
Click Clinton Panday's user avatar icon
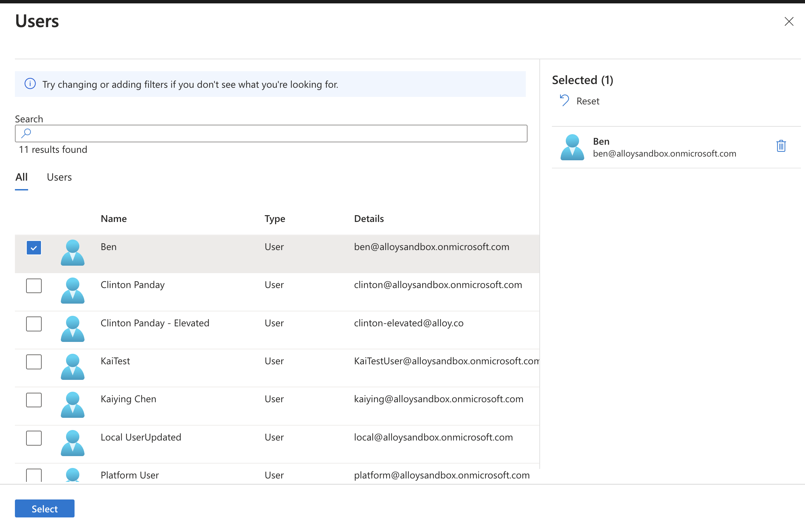pyautogui.click(x=73, y=291)
